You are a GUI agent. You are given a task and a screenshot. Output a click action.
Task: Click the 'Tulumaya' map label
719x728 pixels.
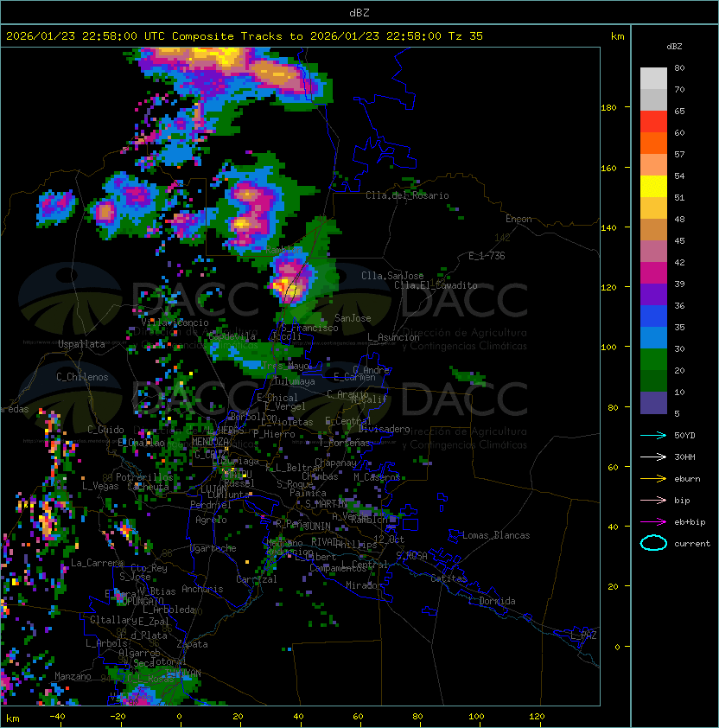(295, 381)
